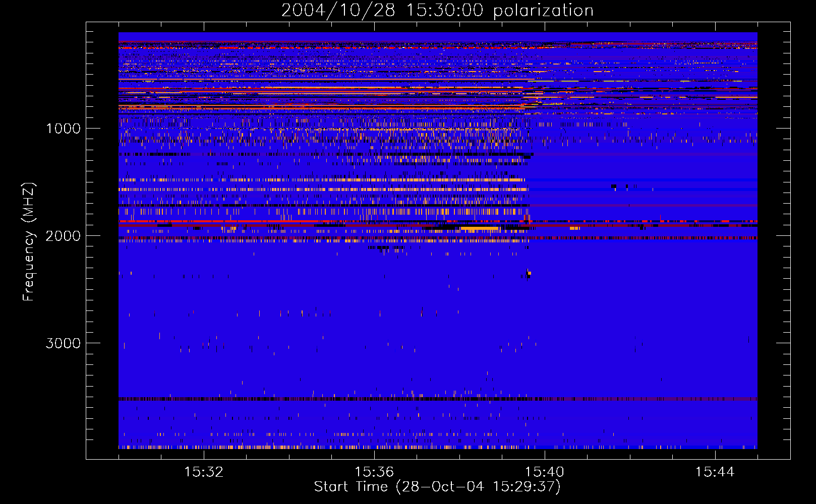Select the 15:40 time axis label

pyautogui.click(x=545, y=472)
